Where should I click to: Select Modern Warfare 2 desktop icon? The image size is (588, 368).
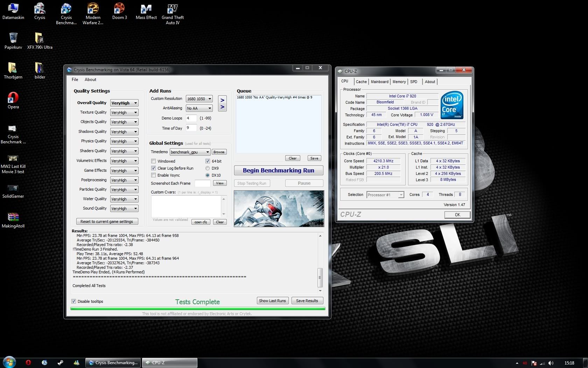click(x=93, y=13)
